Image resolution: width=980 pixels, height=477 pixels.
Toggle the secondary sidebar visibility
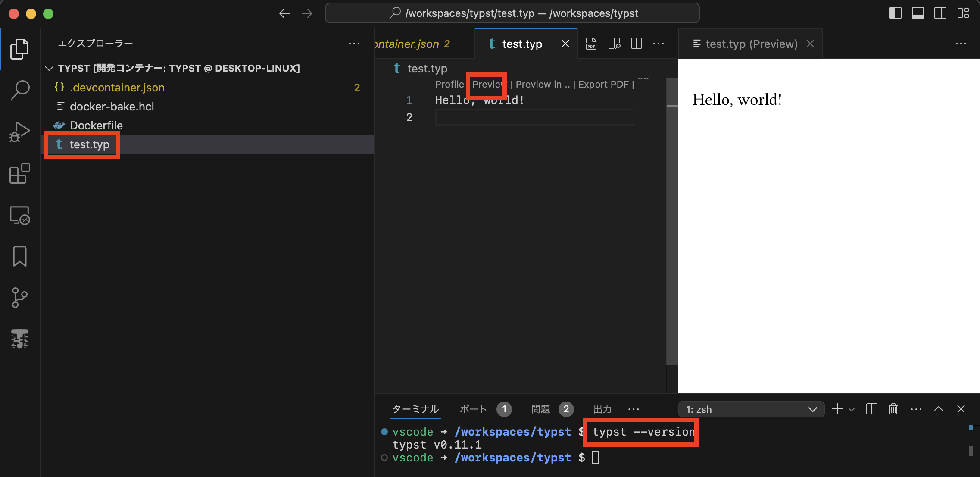pyautogui.click(x=939, y=13)
